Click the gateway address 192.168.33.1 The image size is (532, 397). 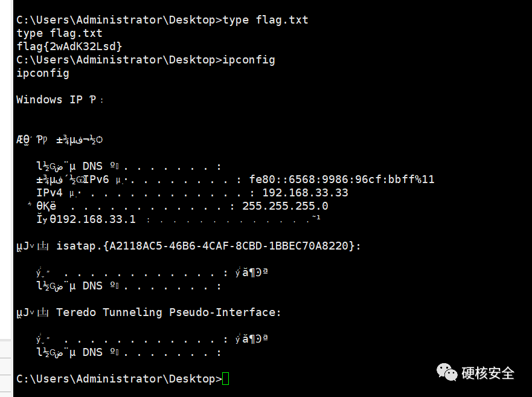click(x=92, y=219)
